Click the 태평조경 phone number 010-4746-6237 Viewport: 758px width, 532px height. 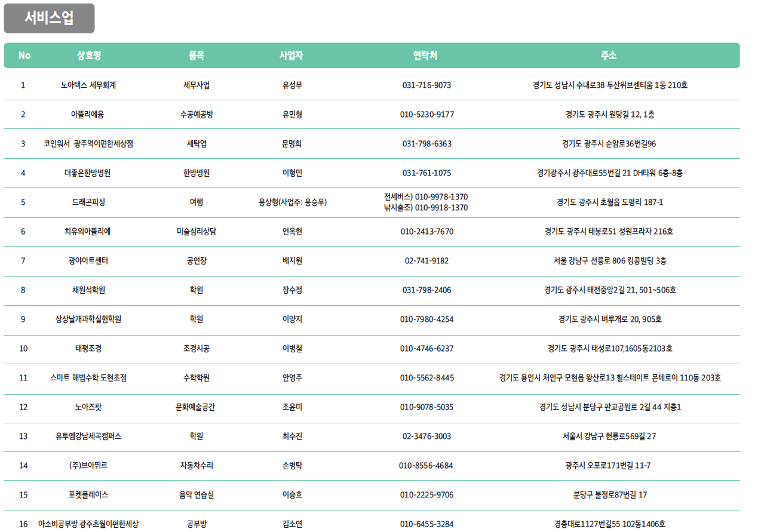click(426, 349)
